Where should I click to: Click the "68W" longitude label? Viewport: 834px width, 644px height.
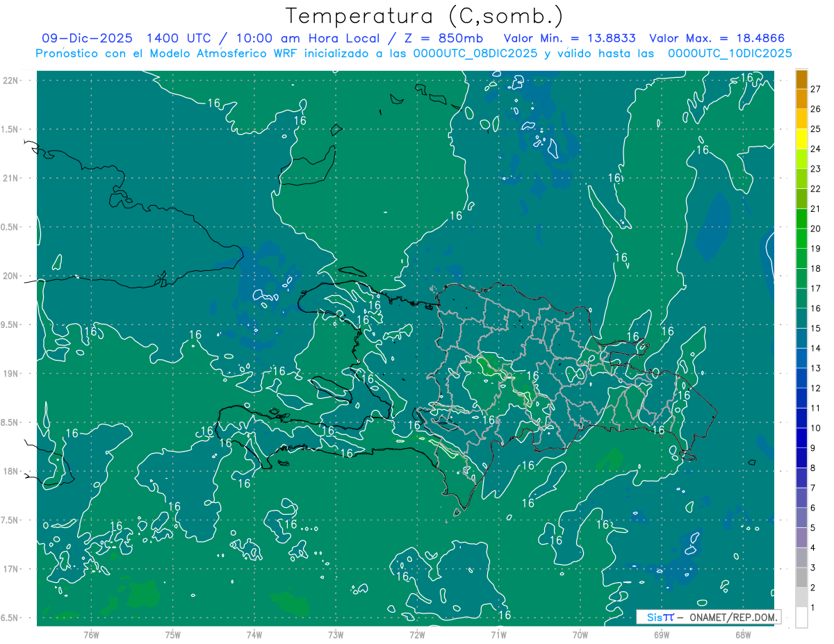pyautogui.click(x=742, y=635)
